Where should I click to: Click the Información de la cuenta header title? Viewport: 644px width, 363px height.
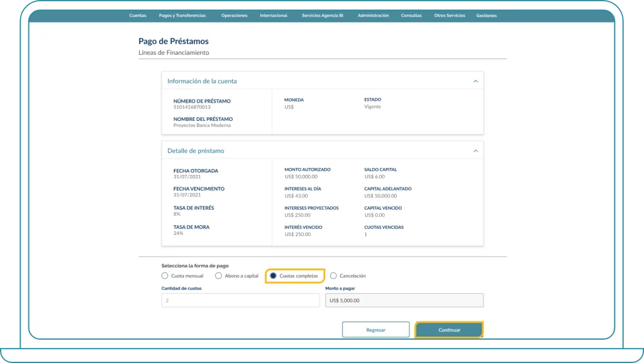point(202,81)
